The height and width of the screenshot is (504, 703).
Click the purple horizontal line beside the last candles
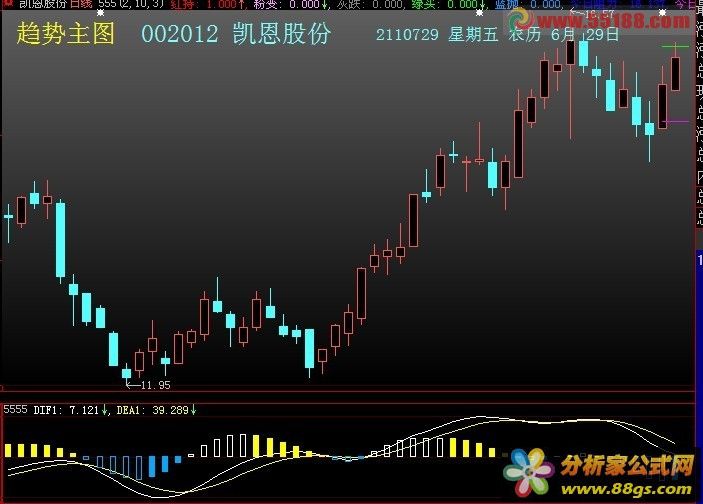[x=676, y=121]
